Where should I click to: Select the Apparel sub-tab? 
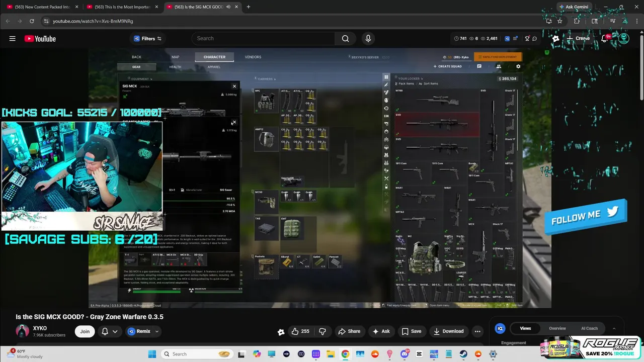coord(214,67)
